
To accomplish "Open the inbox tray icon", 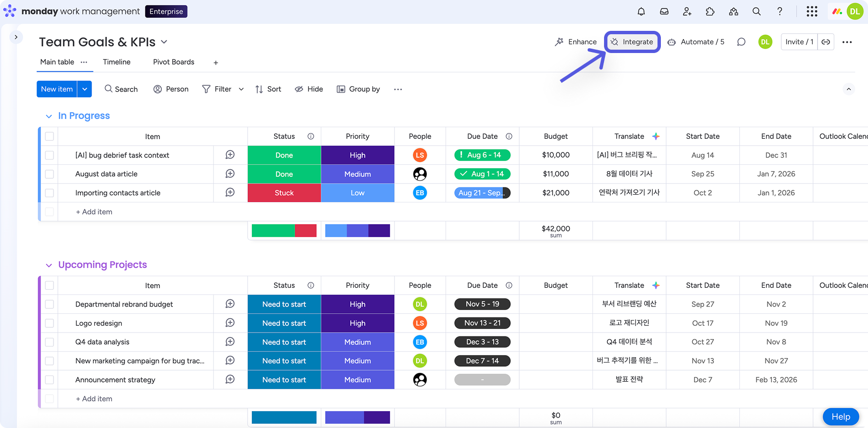I will pos(664,12).
